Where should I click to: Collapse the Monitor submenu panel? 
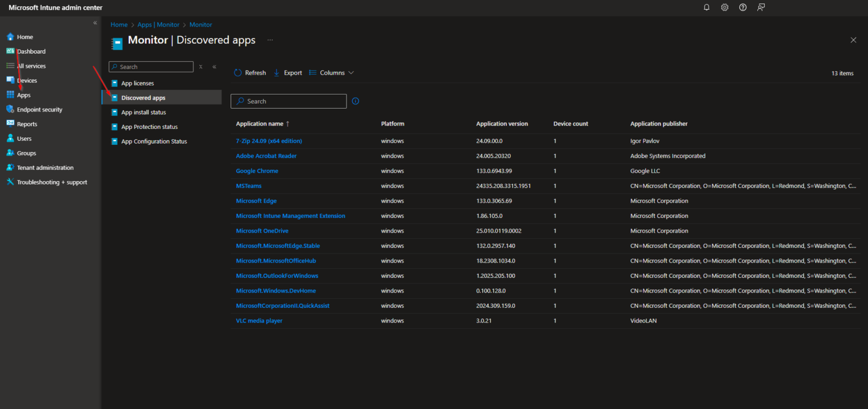coord(214,67)
